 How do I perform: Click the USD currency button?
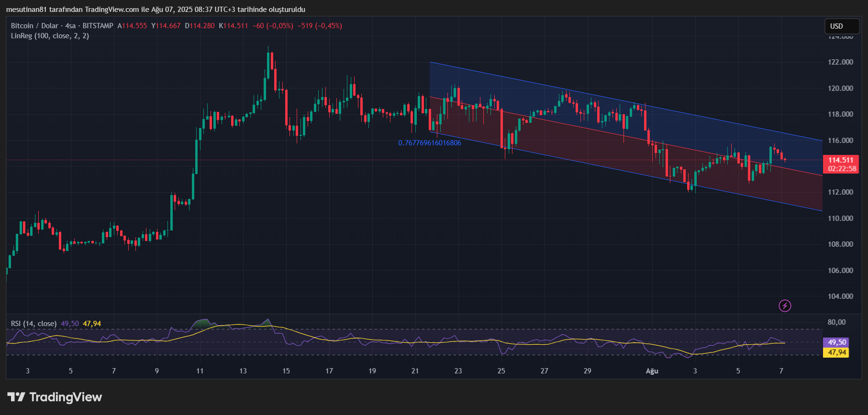[x=842, y=26]
